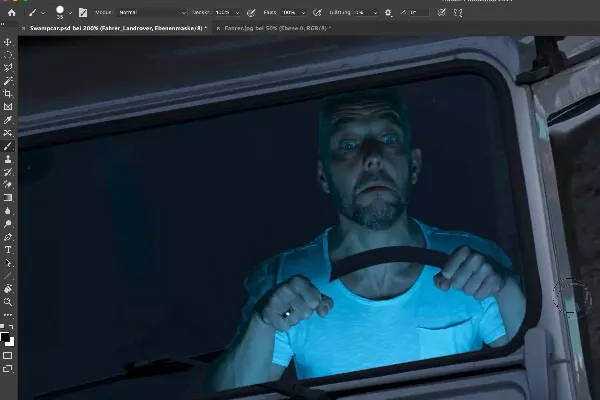The height and width of the screenshot is (400, 600).
Task: Open the Modus blend mode dropdown
Action: point(152,13)
